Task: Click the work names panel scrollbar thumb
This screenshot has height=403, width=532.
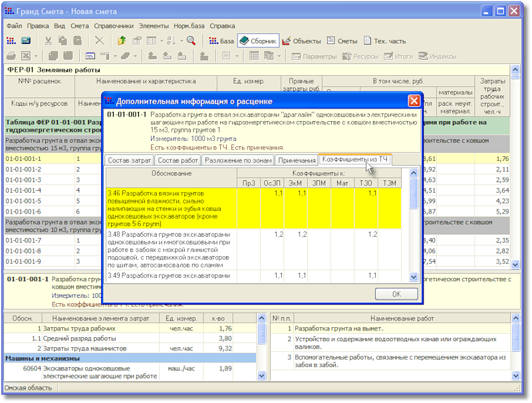Action: [515, 337]
